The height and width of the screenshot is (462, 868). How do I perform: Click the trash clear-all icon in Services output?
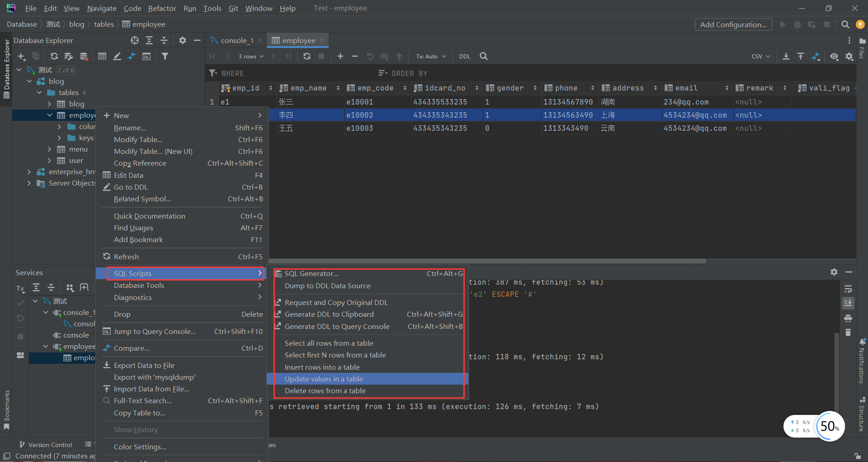(x=848, y=333)
